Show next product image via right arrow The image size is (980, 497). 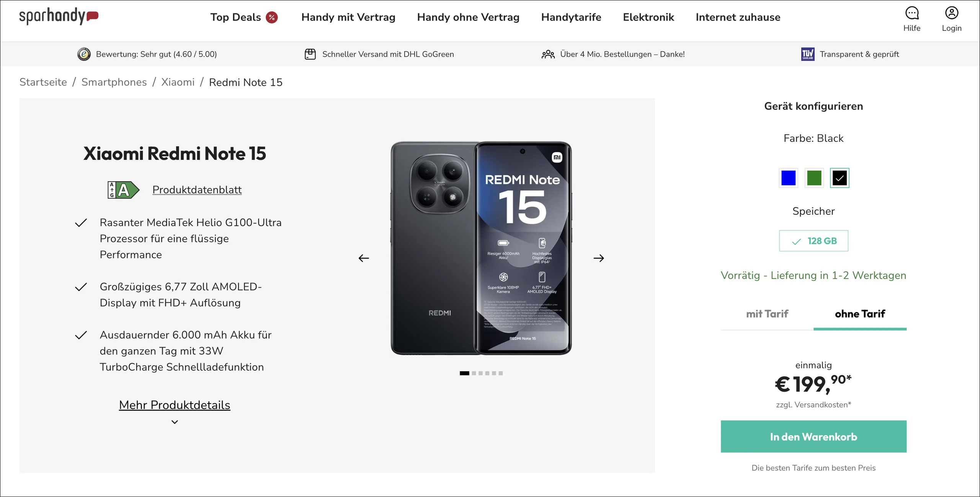pos(598,258)
